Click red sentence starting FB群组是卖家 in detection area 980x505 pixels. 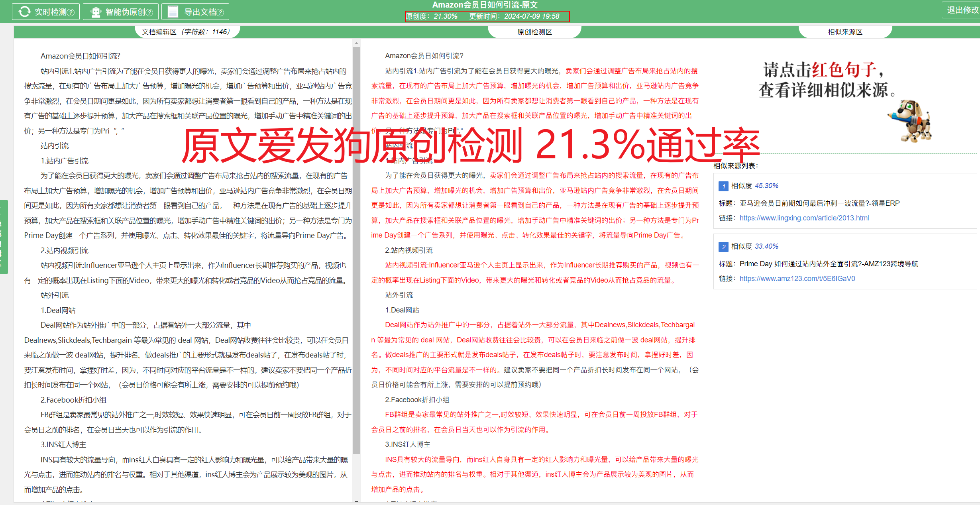point(534,422)
